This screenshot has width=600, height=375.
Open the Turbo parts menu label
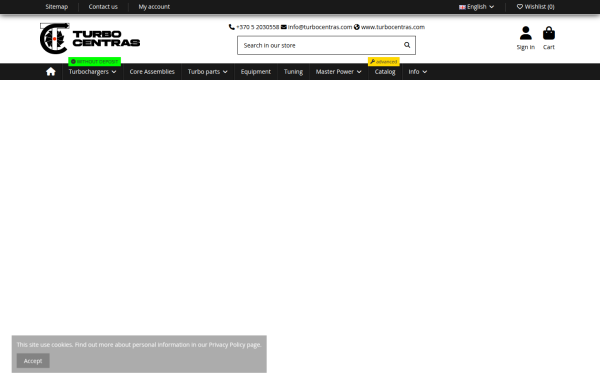point(204,72)
